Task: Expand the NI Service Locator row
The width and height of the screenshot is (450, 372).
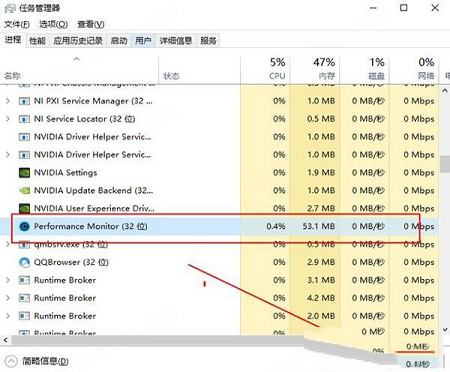Action: [x=8, y=119]
